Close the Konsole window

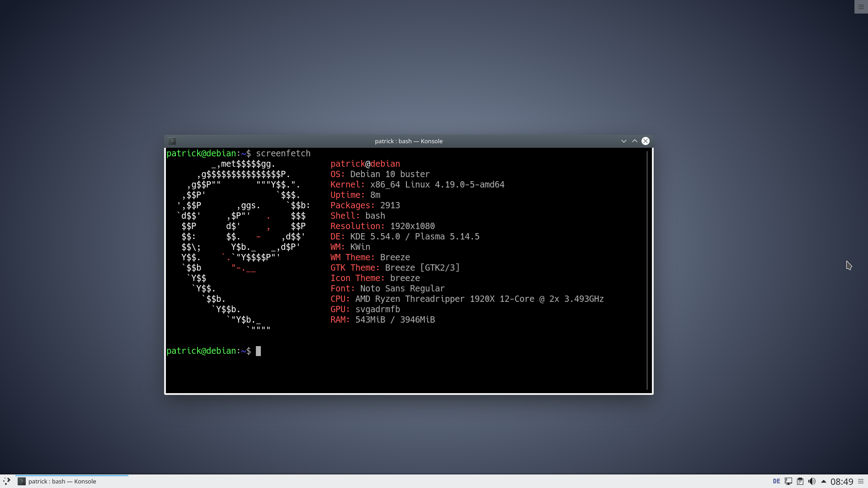(x=646, y=141)
